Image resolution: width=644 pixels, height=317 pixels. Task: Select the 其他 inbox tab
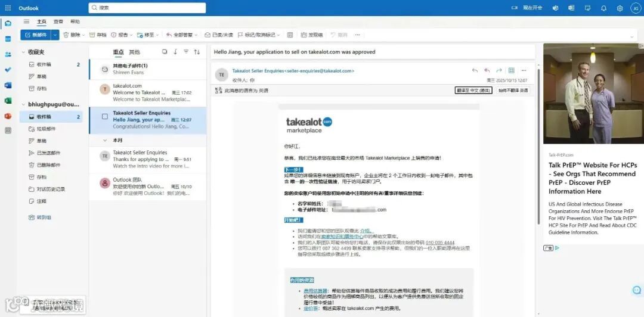click(134, 52)
